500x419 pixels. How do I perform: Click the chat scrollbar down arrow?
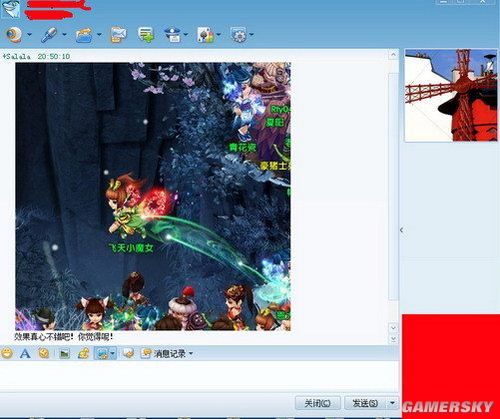point(393,328)
